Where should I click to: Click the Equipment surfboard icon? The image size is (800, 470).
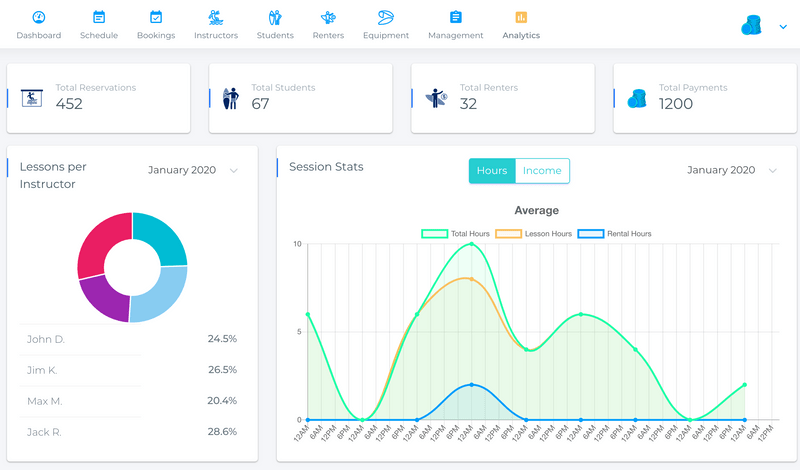coord(386,17)
